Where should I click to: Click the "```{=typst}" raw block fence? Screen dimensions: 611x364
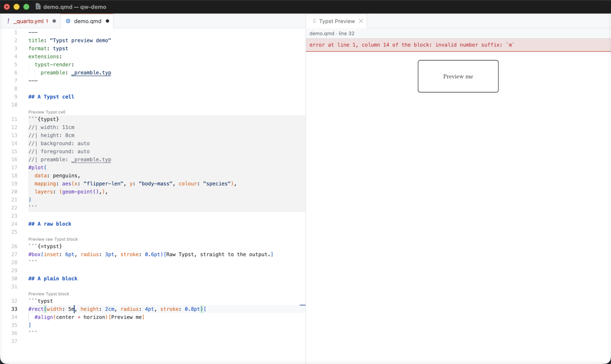click(45, 246)
